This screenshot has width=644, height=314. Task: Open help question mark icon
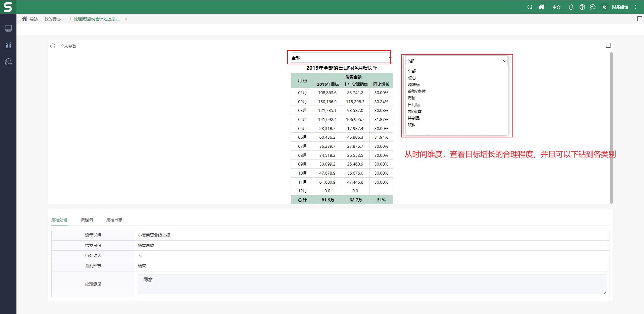(582, 7)
